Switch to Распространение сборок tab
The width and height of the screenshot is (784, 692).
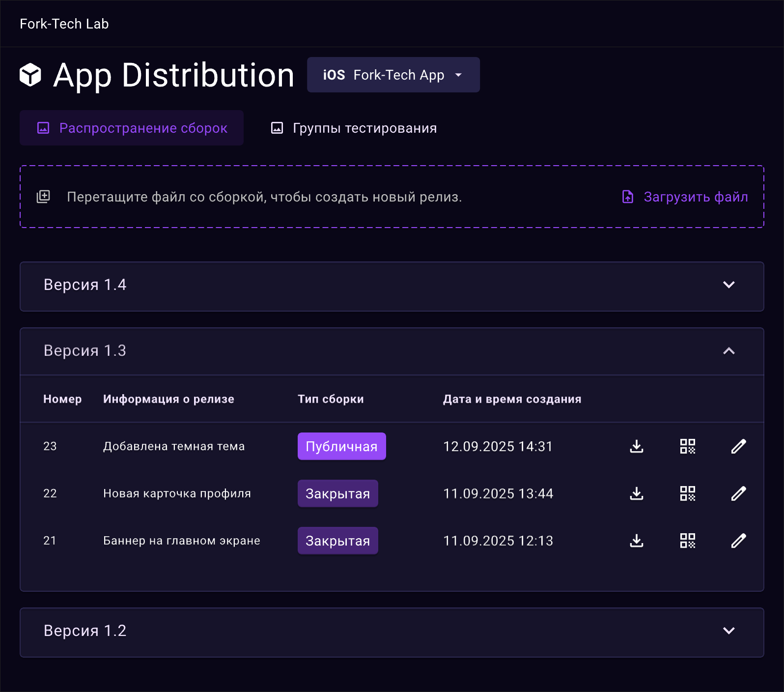click(132, 128)
